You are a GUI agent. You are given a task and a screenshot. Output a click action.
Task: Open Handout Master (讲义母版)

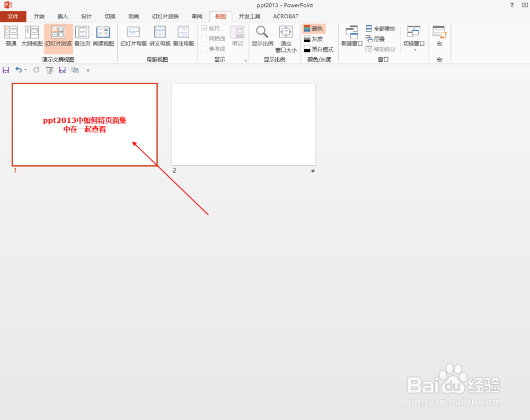(x=160, y=36)
